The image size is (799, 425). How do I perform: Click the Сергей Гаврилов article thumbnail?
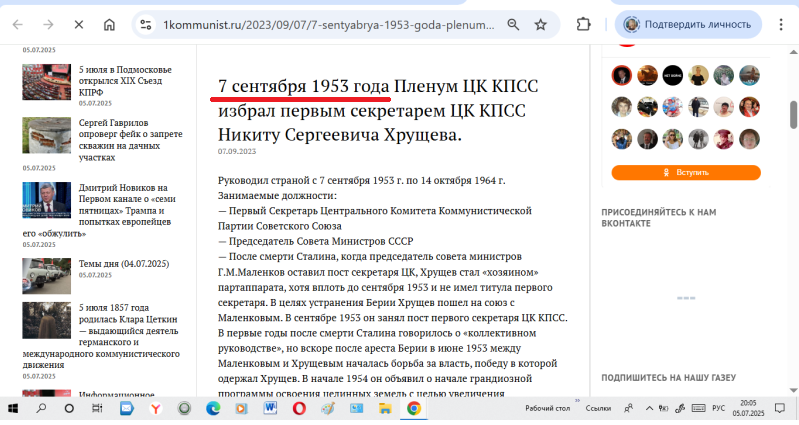46,135
